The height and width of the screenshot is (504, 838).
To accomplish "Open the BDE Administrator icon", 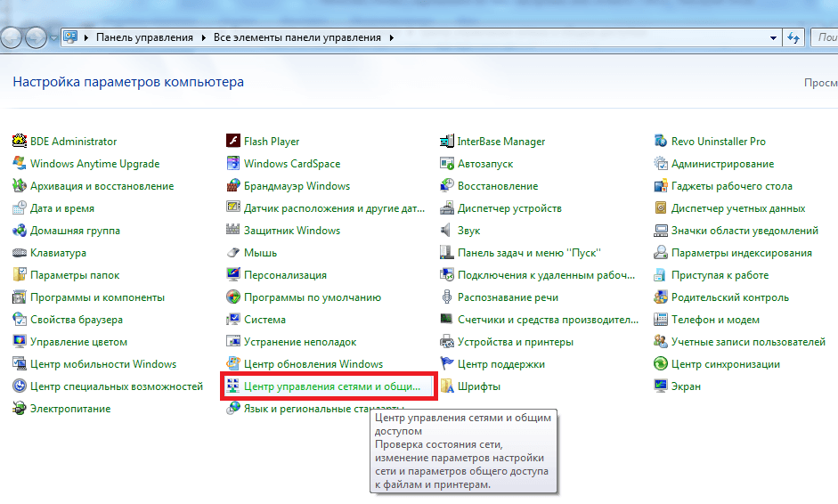I will (20, 141).
